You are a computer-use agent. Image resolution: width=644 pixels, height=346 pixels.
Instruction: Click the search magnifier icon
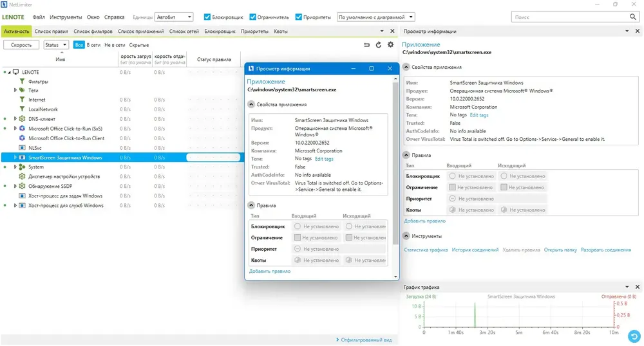[x=633, y=17]
